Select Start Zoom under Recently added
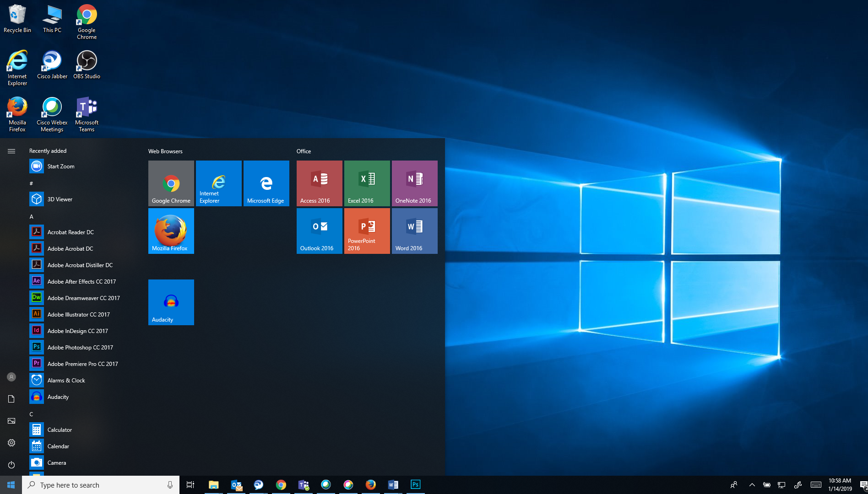This screenshot has height=494, width=868. coord(61,166)
